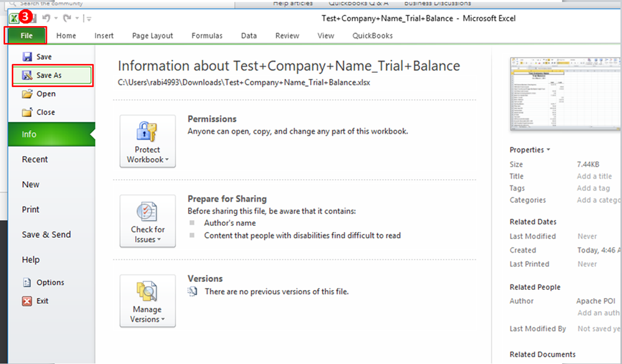
Task: Go to the Formulas tab
Action: point(207,35)
